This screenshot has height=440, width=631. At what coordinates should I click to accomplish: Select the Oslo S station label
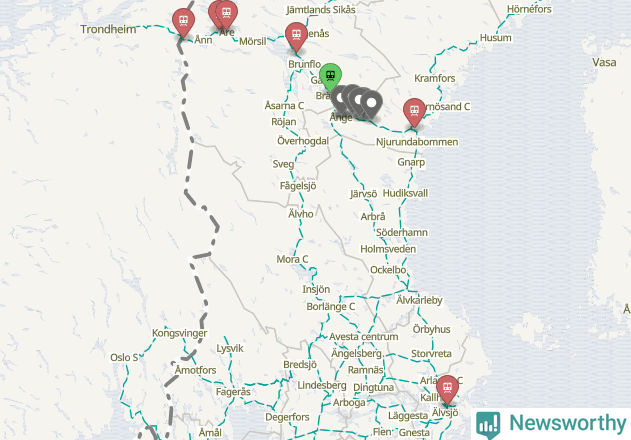[x=124, y=357]
